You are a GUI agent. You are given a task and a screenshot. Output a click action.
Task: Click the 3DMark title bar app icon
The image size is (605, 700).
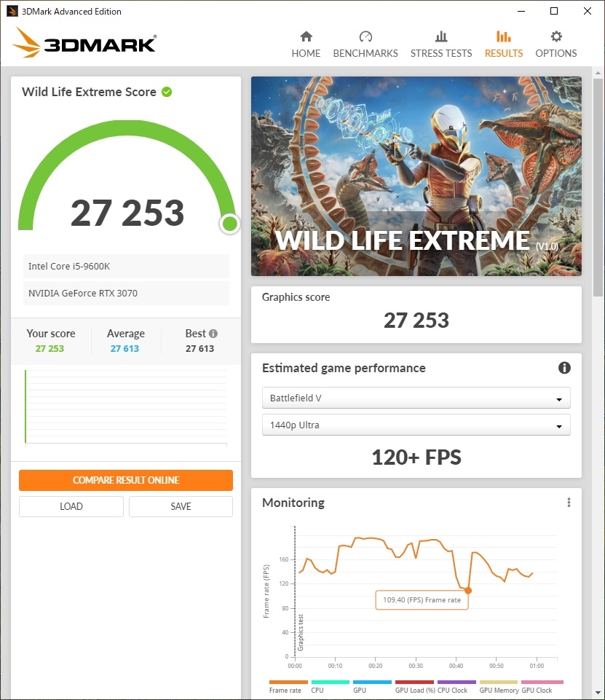12,11
